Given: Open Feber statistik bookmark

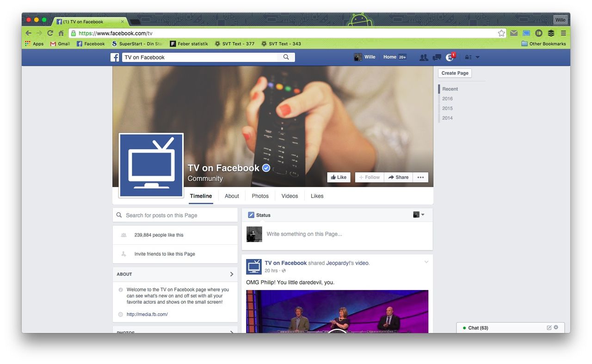Looking at the screenshot, I should point(189,44).
